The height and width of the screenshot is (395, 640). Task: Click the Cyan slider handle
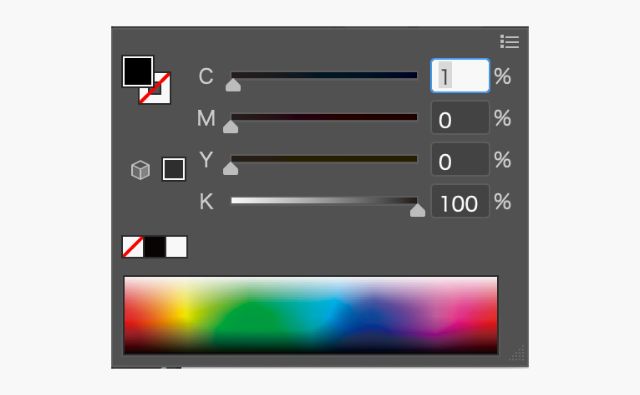[233, 85]
